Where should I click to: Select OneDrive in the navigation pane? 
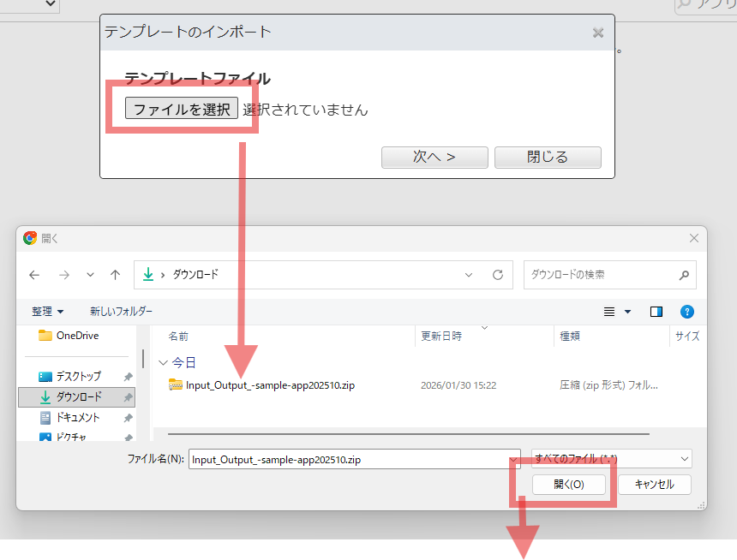pyautogui.click(x=76, y=336)
